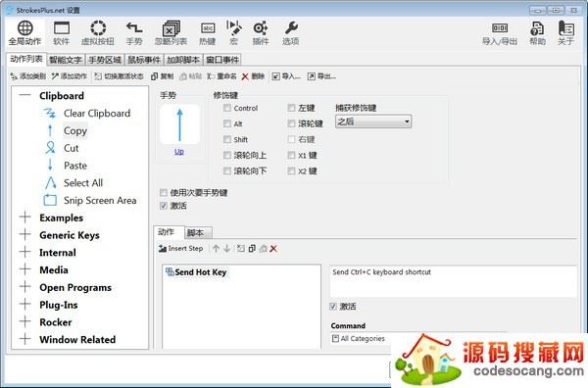Image resolution: width=588 pixels, height=388 pixels.
Task: Click 复制 copy in action list toolbar
Action: (x=162, y=76)
